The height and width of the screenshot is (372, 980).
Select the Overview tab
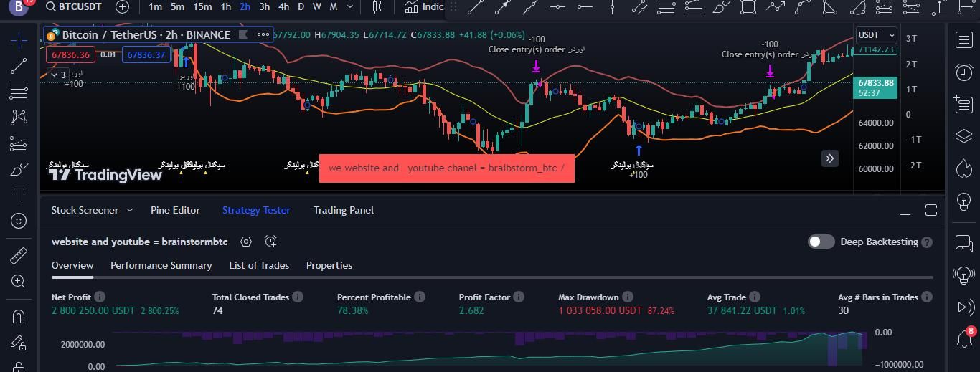coord(72,265)
